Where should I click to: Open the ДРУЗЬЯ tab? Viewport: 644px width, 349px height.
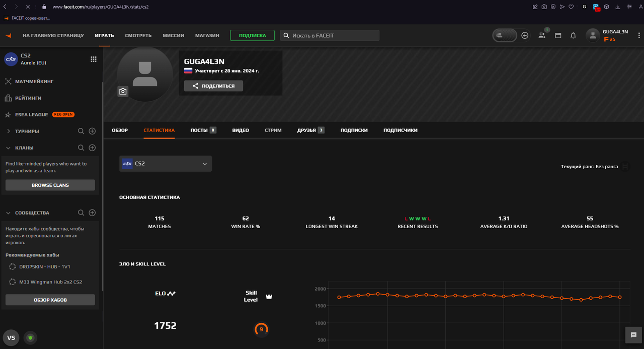pyautogui.click(x=311, y=130)
